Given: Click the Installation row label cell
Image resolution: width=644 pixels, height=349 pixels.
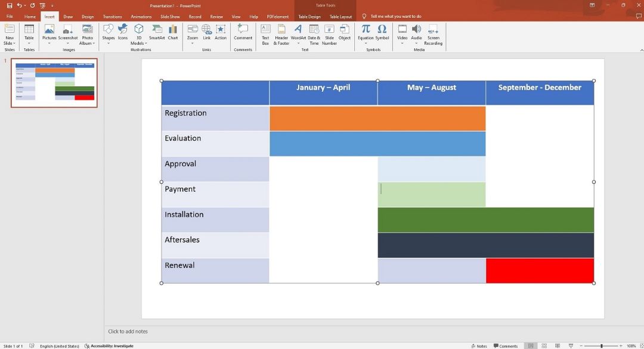Looking at the screenshot, I should pyautogui.click(x=215, y=220).
